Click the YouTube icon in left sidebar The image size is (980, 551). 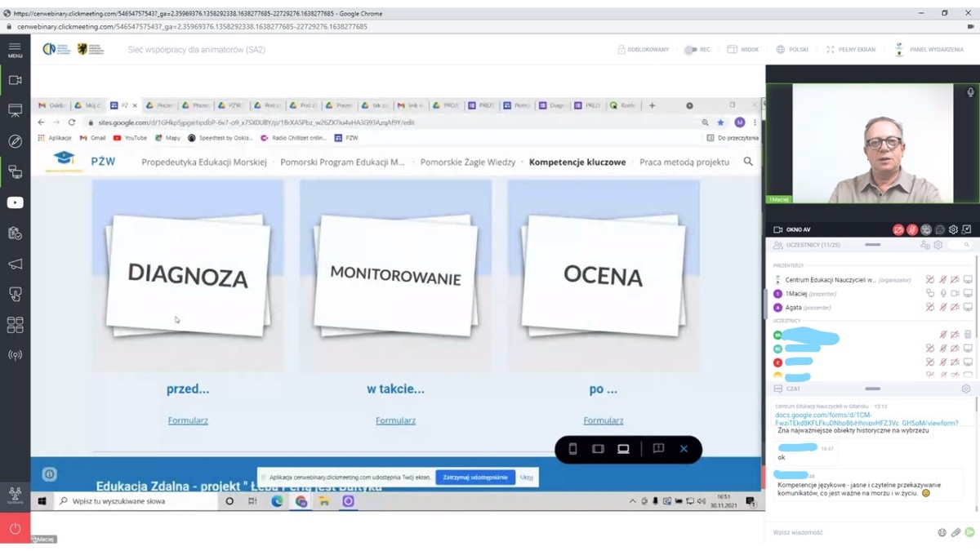(15, 202)
